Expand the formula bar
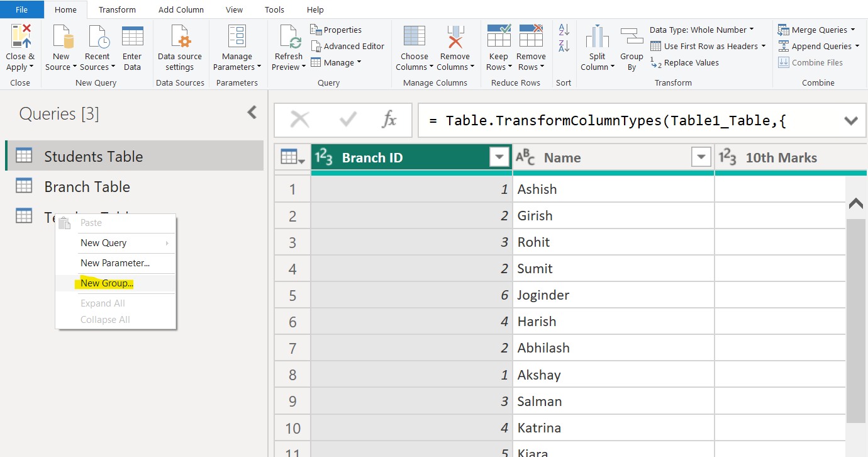 click(851, 121)
